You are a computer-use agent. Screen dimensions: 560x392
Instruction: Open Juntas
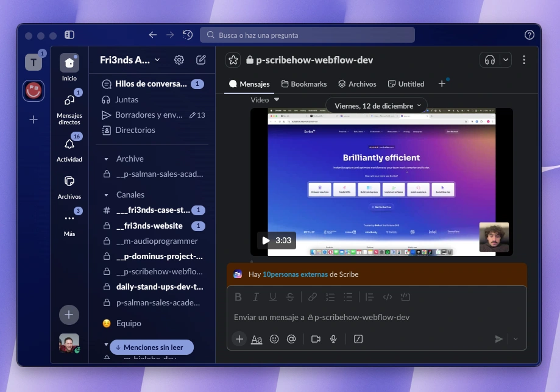coord(152,100)
